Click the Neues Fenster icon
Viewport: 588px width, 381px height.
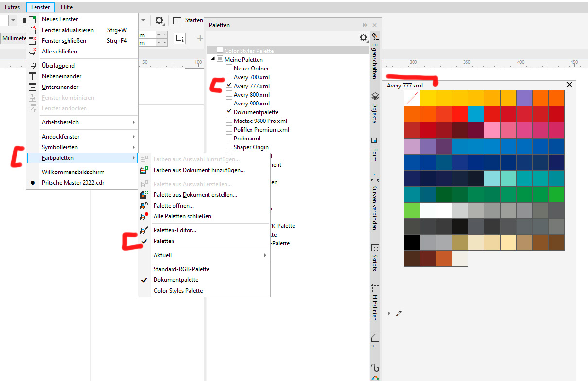(x=33, y=19)
